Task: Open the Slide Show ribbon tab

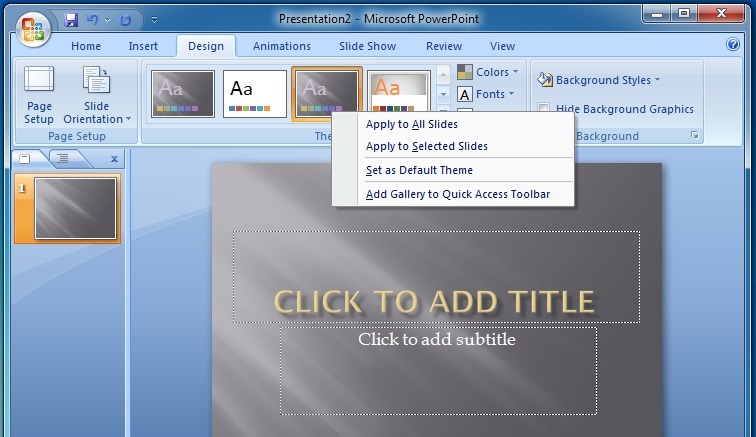Action: point(367,46)
